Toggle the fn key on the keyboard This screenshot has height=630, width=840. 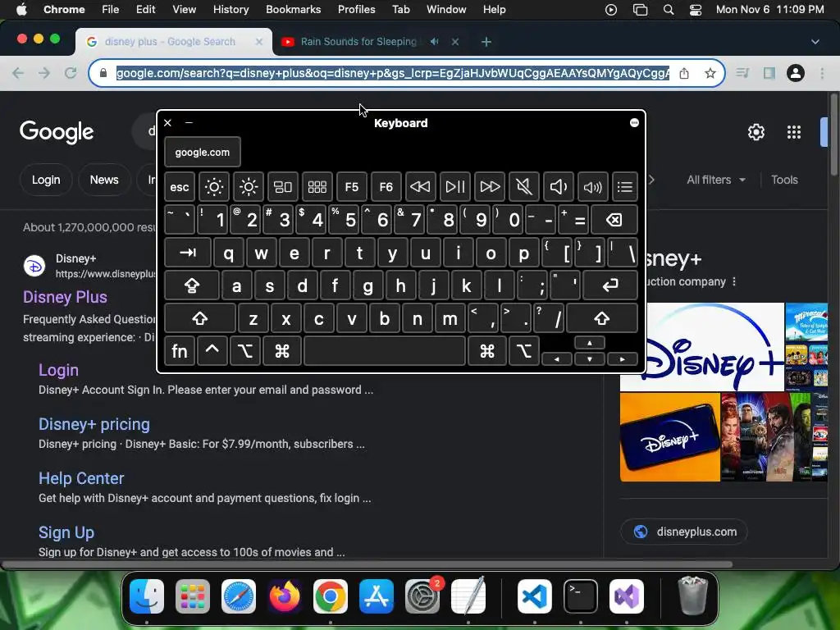180,351
